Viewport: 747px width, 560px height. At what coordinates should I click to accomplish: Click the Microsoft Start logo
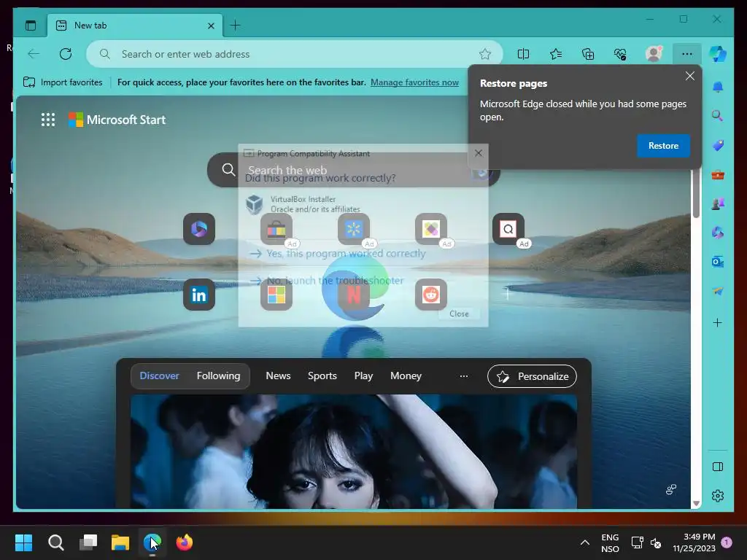coord(117,120)
